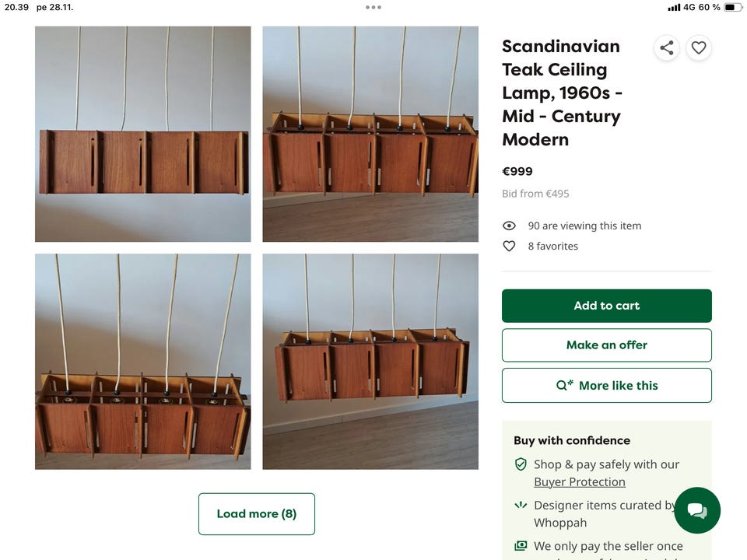Tap the Buyer Protection shield icon
Viewport: 747px width, 560px height.
pos(521,464)
